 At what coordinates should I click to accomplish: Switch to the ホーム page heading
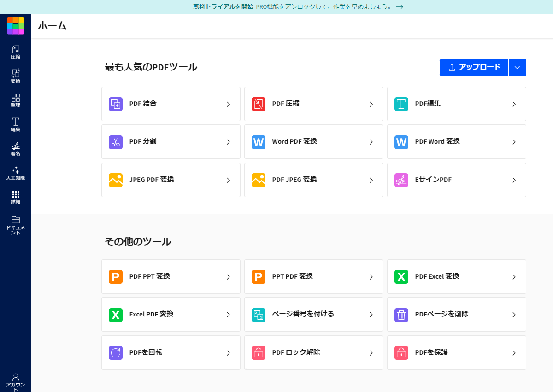[53, 26]
